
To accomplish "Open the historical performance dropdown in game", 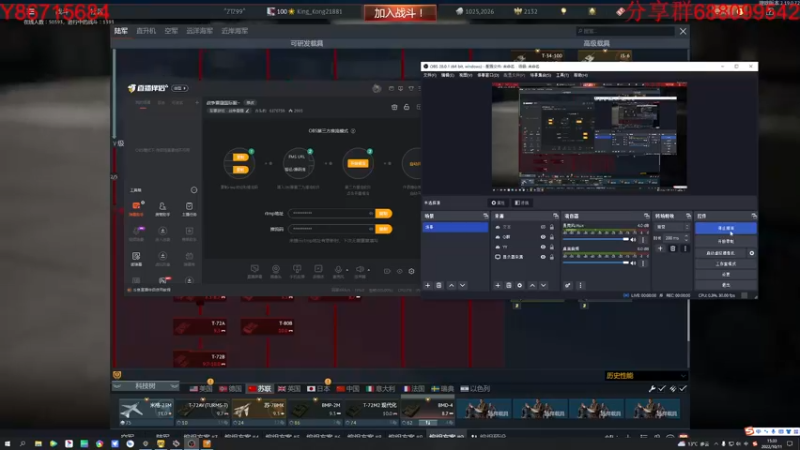I will [645, 376].
